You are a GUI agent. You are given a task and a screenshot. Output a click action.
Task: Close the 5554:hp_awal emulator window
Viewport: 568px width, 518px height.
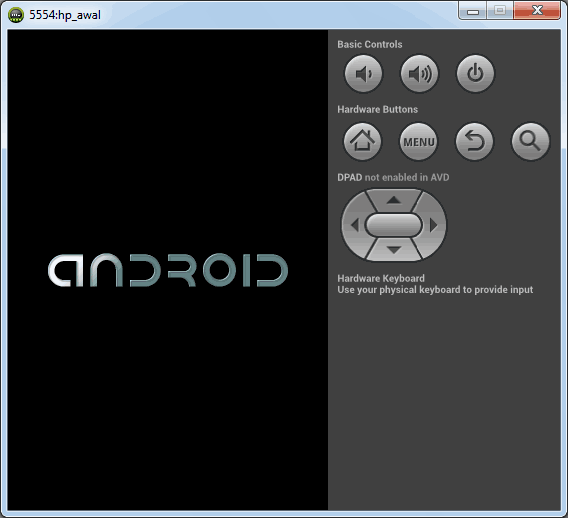[537, 11]
